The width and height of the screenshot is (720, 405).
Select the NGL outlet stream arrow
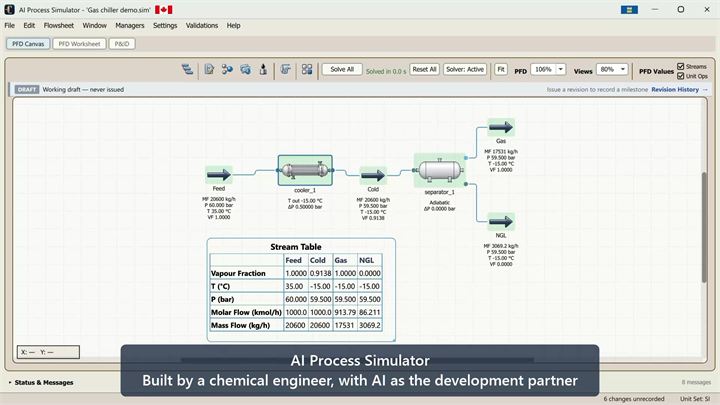pos(501,222)
